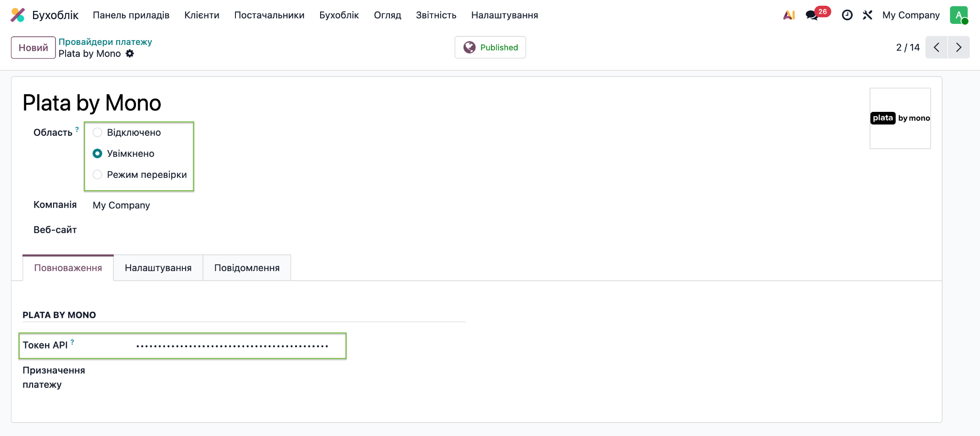Click the Новий button
980x436 pixels.
(x=33, y=47)
